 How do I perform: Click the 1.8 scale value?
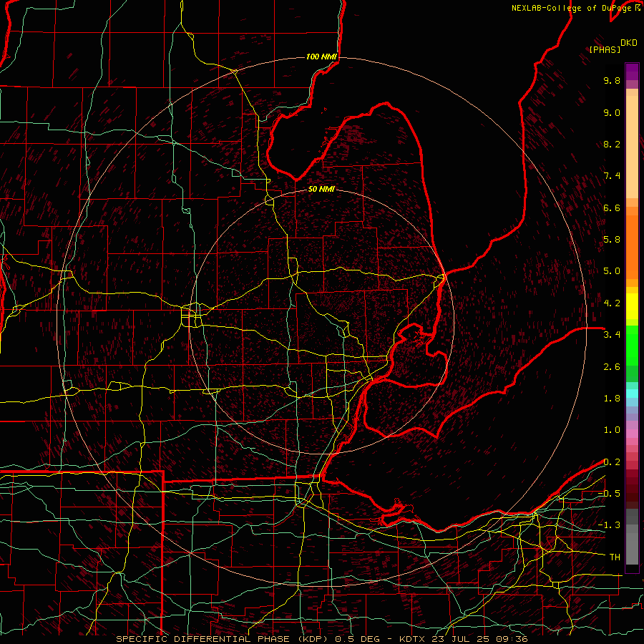tap(612, 399)
